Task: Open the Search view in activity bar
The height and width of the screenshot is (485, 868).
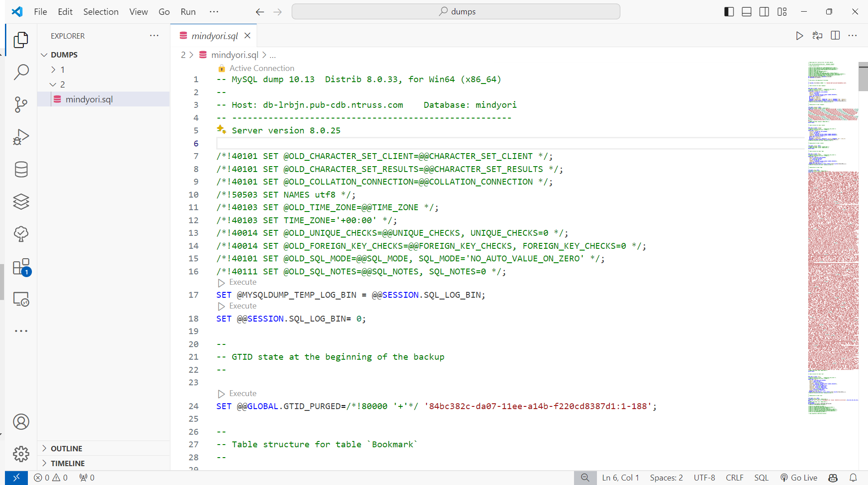Action: pyautogui.click(x=21, y=72)
